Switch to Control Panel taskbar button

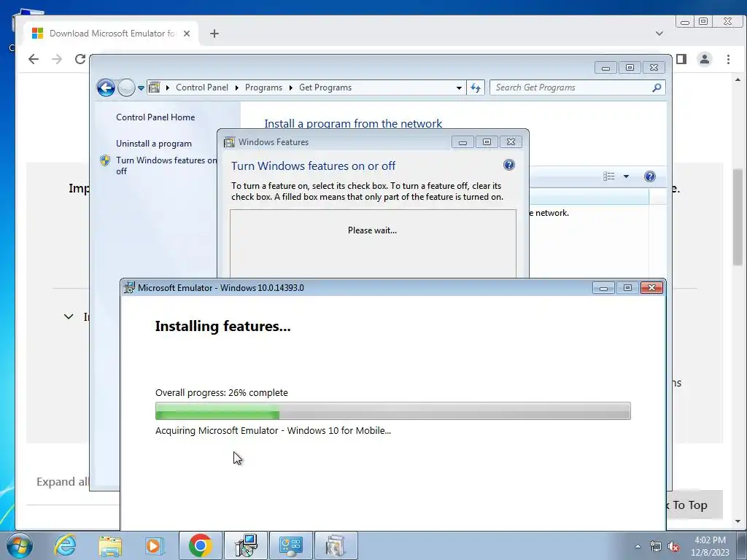(291, 545)
